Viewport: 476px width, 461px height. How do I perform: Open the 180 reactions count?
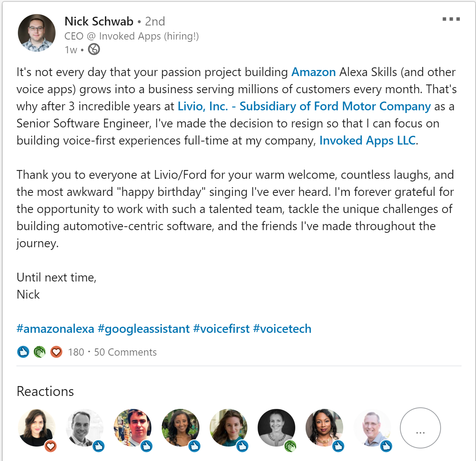click(x=76, y=352)
